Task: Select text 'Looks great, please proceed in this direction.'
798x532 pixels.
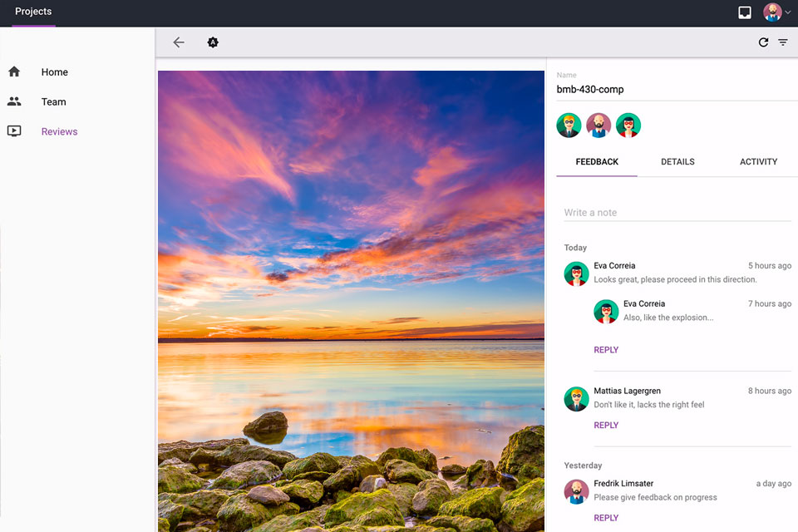Action: pyautogui.click(x=675, y=279)
